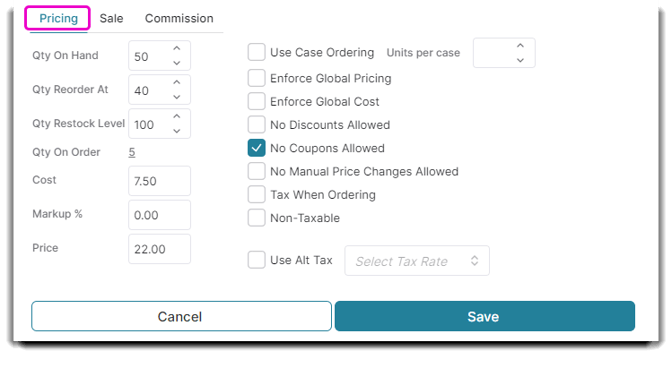This screenshot has height=368, width=672.
Task: Decrease Qty On Hand with down arrow
Action: (177, 63)
